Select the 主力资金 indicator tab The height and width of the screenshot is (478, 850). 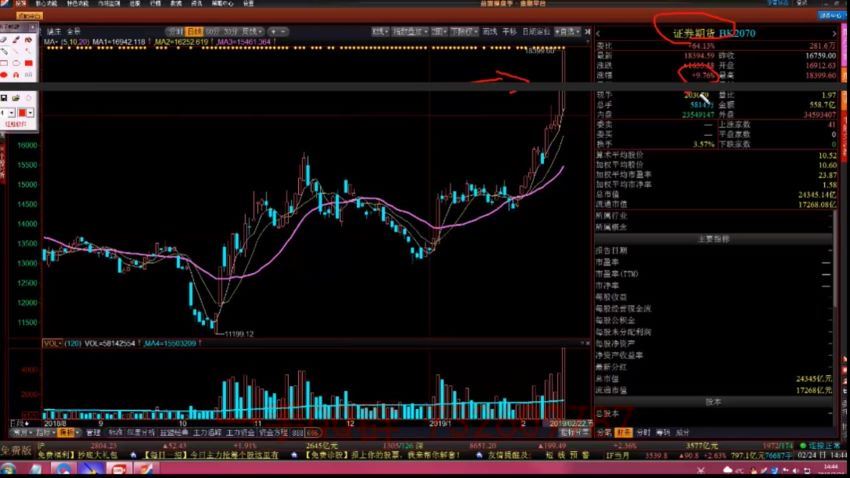[240, 432]
